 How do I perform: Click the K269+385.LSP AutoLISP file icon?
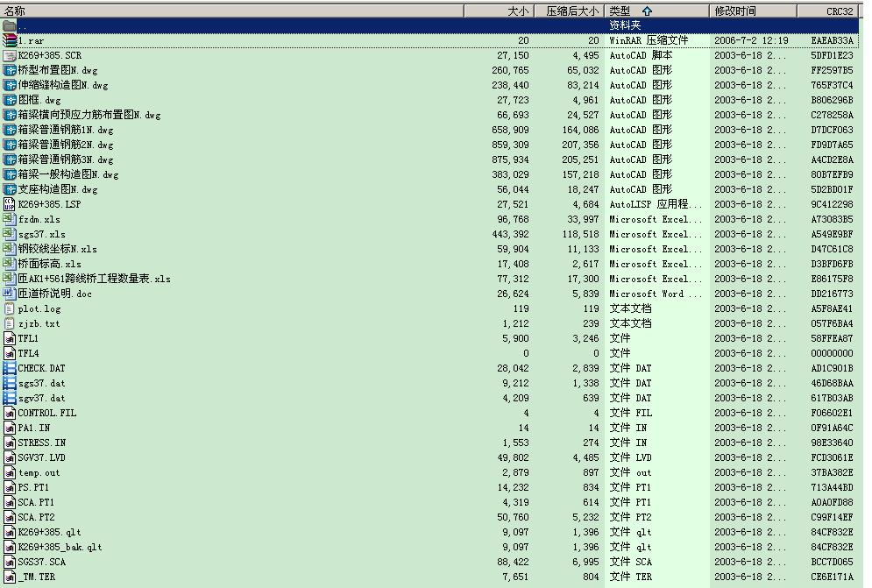click(10, 204)
